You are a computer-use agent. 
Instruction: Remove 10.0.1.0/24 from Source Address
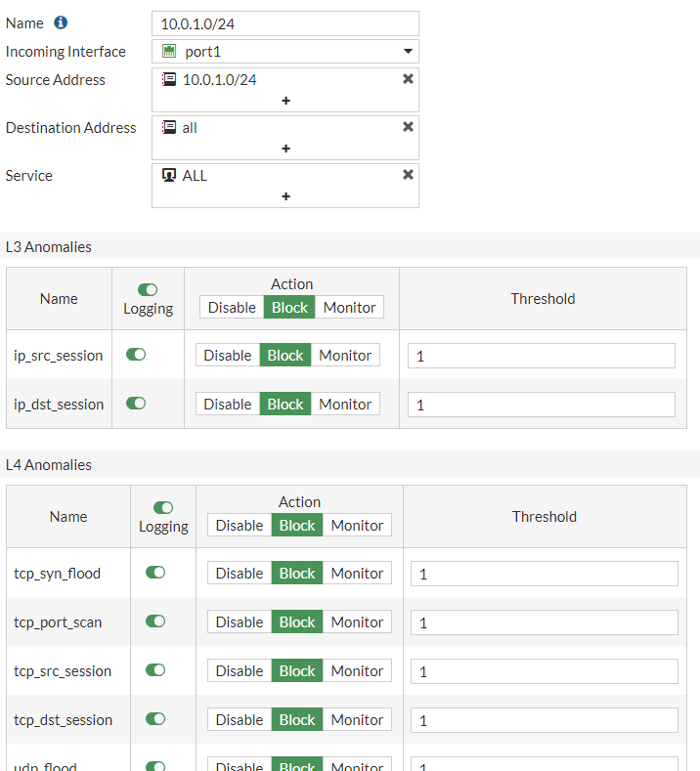point(408,79)
